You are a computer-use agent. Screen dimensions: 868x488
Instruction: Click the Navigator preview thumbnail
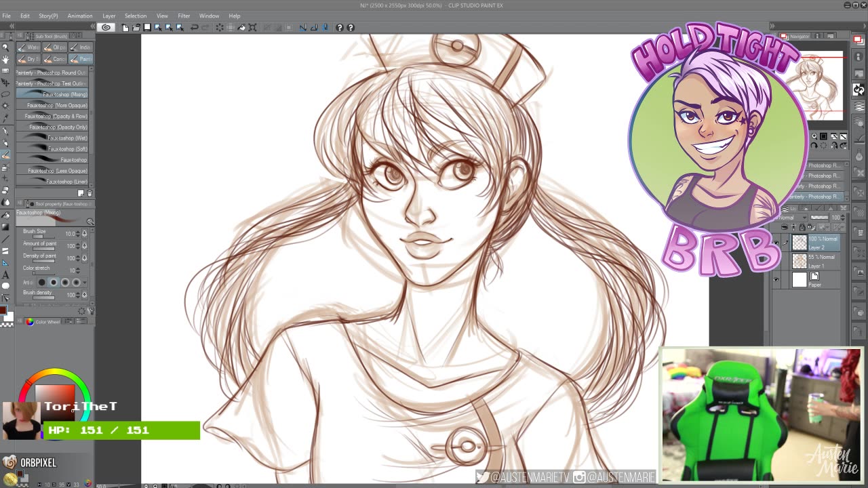tap(814, 86)
